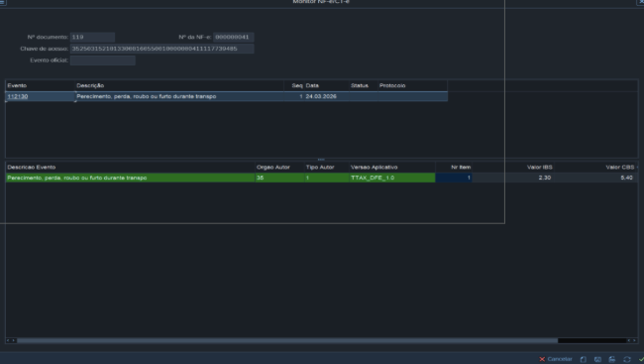Select the date cell 24.03.2026
This screenshot has width=644, height=364.
coord(327,96)
